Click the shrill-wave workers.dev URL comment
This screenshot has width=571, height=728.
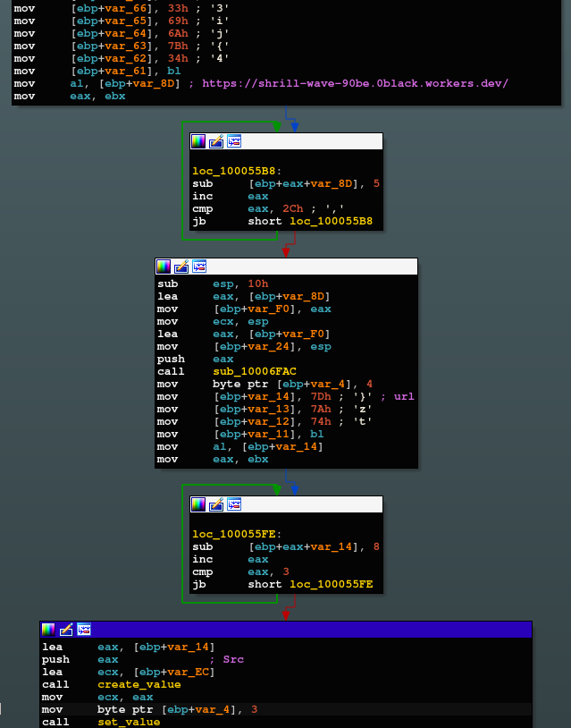tap(356, 83)
